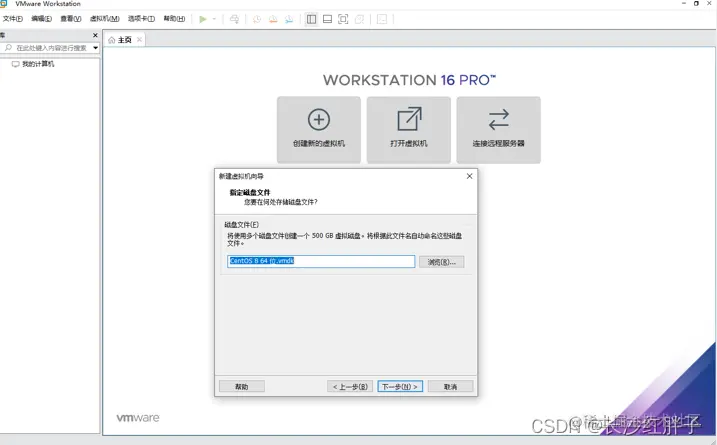Click the library search input field
The image size is (717, 445).
click(47, 48)
